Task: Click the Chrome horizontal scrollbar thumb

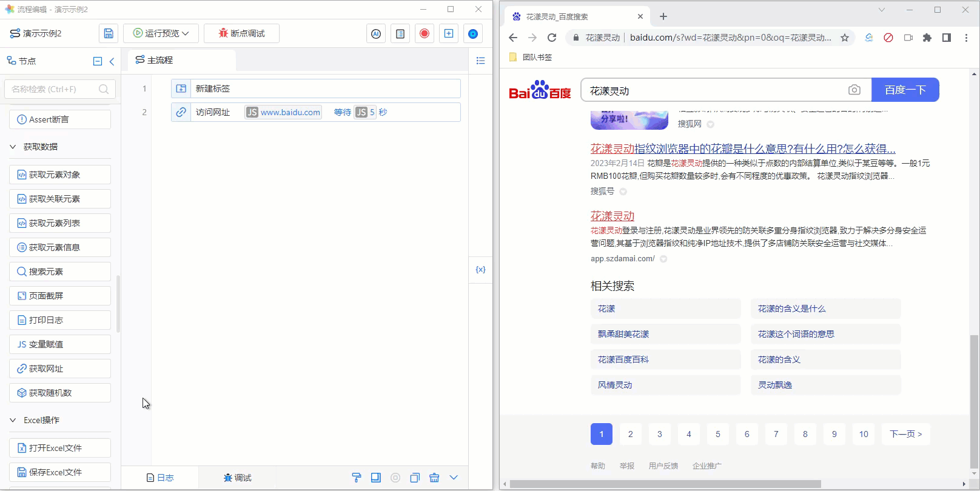Action: point(665,484)
